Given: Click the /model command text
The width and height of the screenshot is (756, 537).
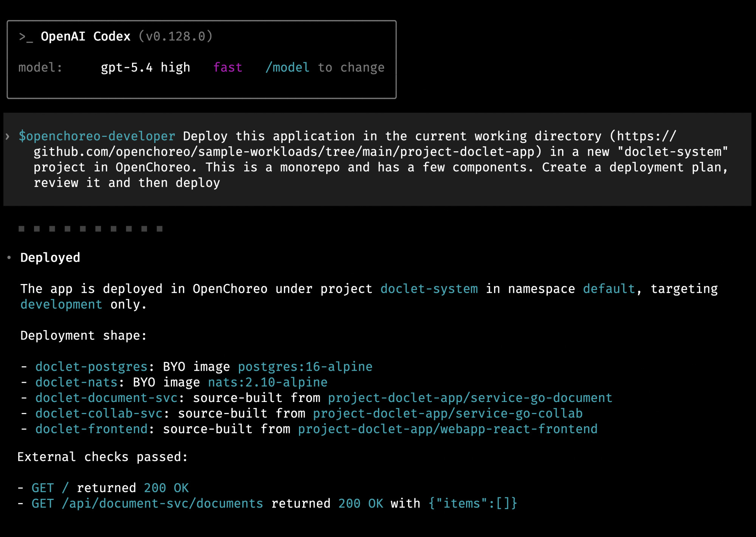Looking at the screenshot, I should 287,67.
